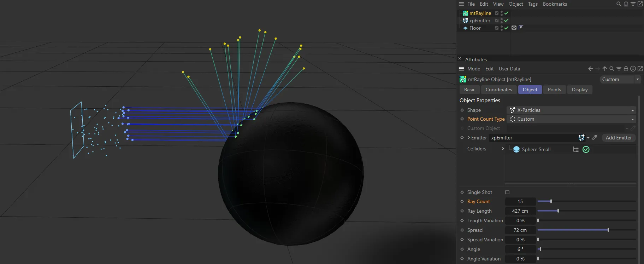Click Floor display eye tag

514,28
